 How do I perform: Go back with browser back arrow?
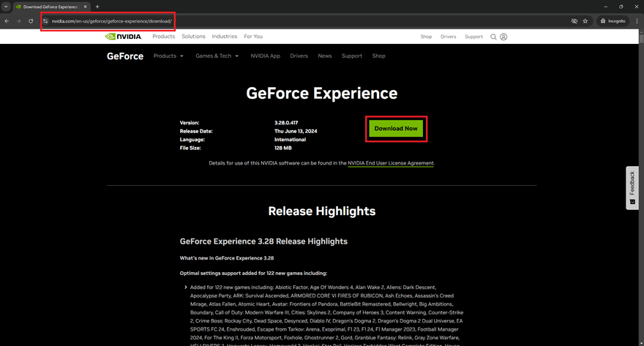coord(7,21)
